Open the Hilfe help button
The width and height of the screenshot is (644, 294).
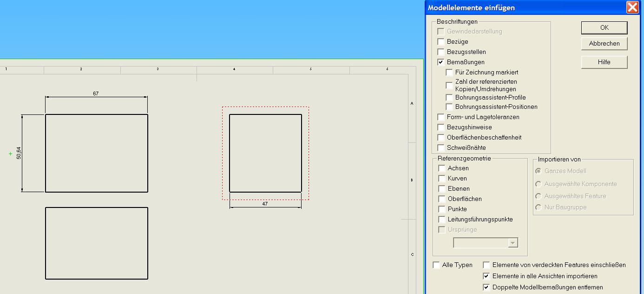[x=604, y=62]
